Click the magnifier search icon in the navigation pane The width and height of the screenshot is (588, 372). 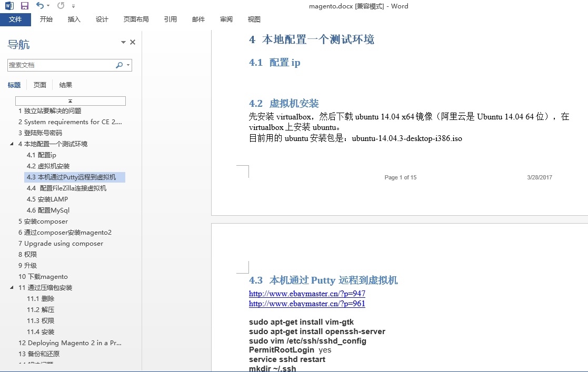(x=119, y=65)
